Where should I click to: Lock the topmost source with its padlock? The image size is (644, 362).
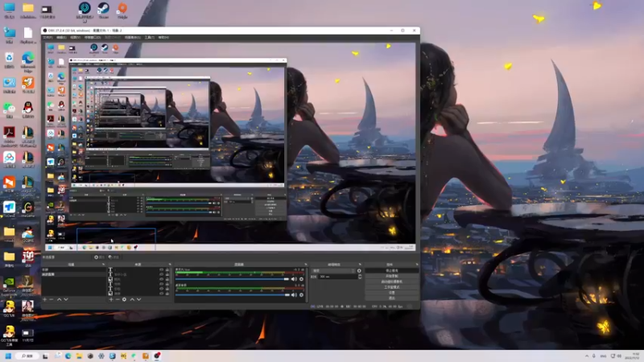(167, 269)
